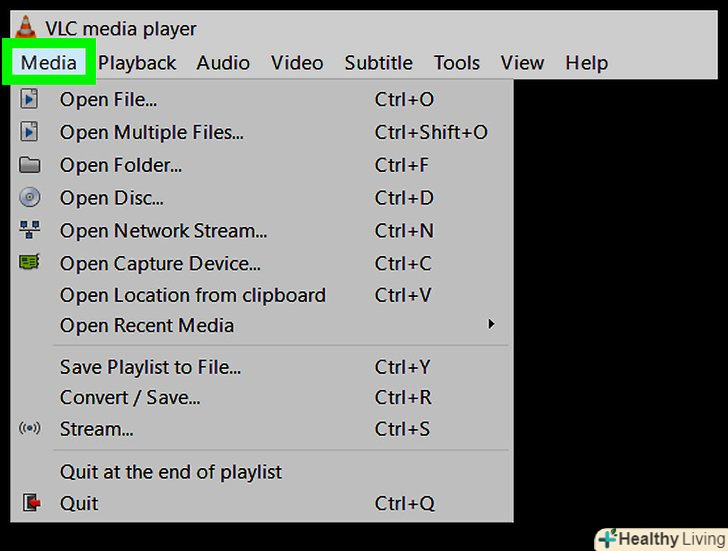The height and width of the screenshot is (551, 728).
Task: Toggle Quit at the end of playlist
Action: [x=171, y=472]
